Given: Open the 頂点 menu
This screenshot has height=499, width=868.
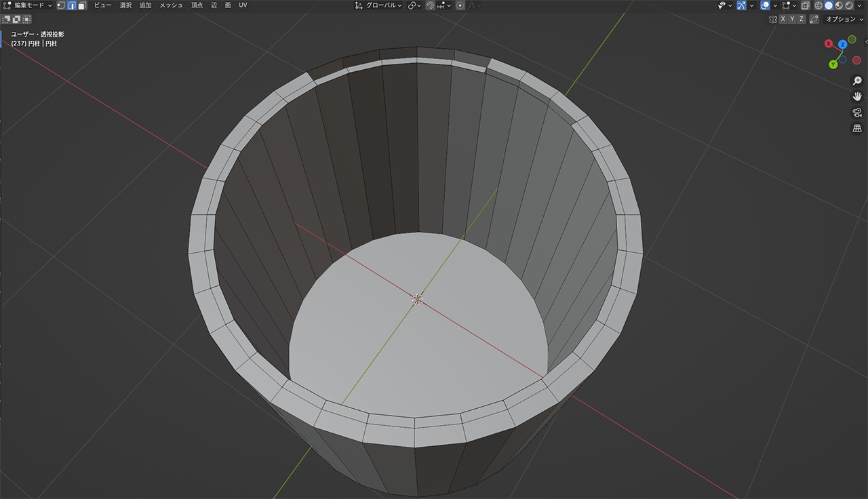Looking at the screenshot, I should (x=197, y=5).
